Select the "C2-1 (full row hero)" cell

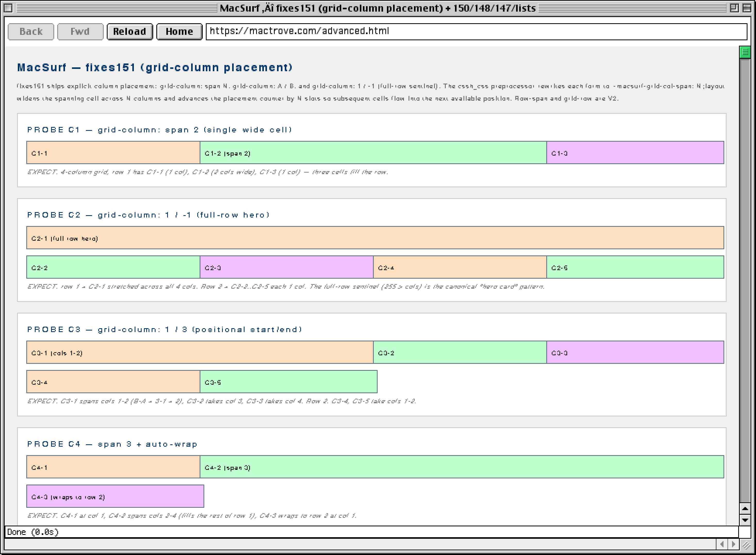(x=376, y=238)
